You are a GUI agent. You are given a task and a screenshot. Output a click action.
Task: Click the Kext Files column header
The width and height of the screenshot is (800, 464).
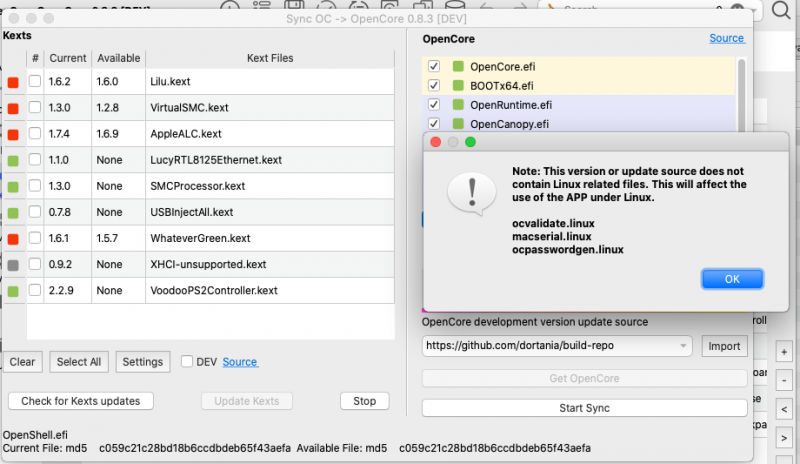pos(270,58)
